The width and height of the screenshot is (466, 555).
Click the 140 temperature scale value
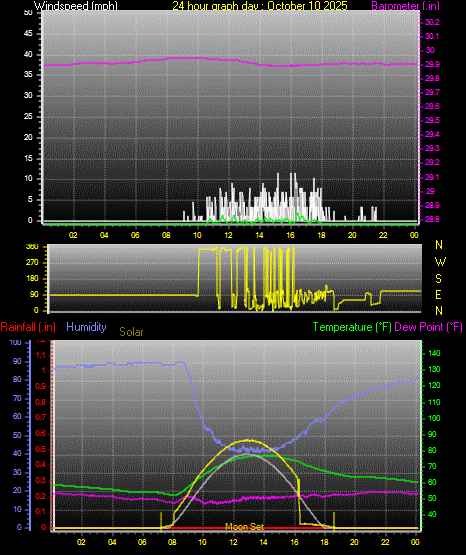pos(434,353)
